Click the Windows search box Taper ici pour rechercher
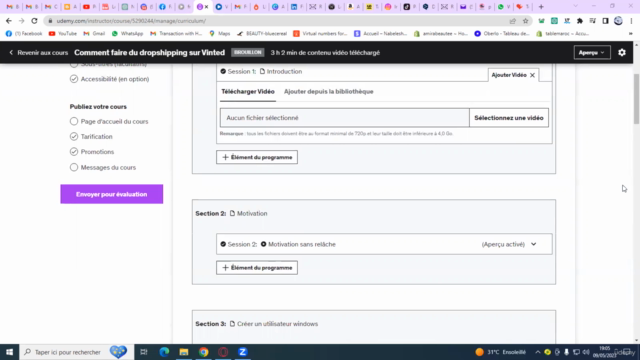 (x=77, y=352)
